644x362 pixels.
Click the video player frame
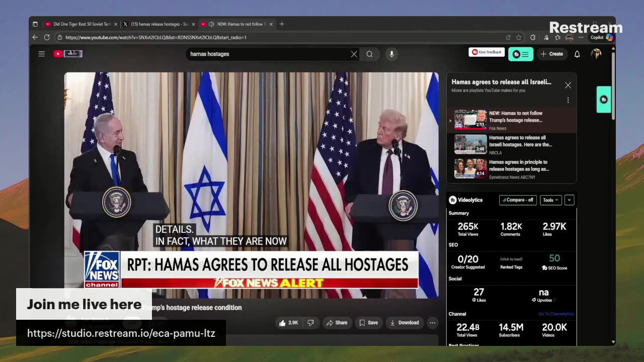(252, 185)
